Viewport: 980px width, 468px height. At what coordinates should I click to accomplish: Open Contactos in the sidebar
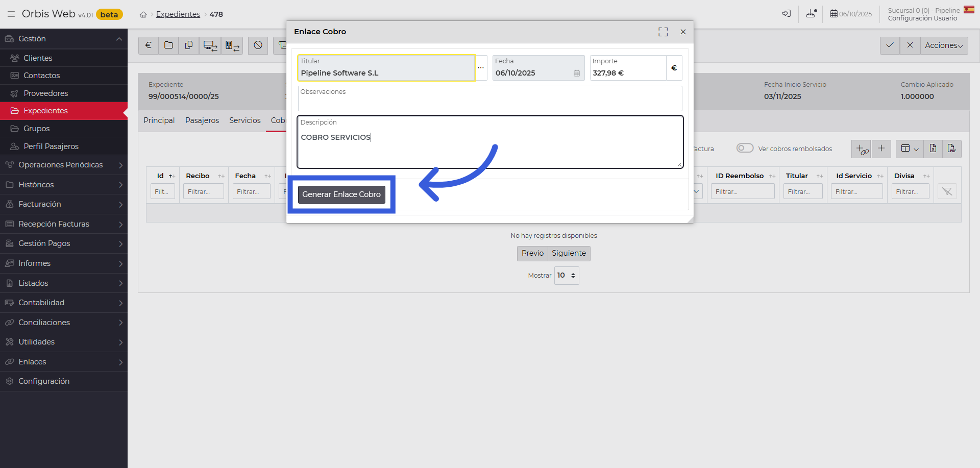click(64, 76)
